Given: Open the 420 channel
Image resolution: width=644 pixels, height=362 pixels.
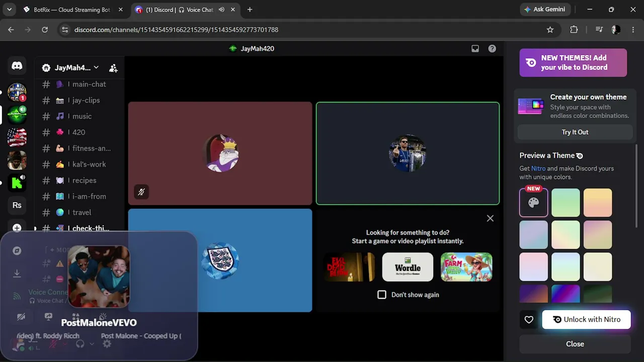Looking at the screenshot, I should [x=79, y=132].
